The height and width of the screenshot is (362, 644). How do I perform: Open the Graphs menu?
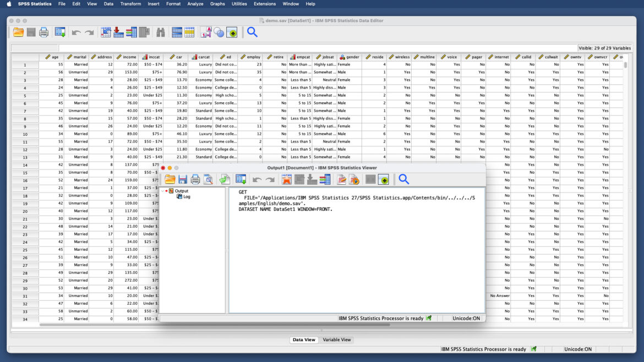[217, 4]
